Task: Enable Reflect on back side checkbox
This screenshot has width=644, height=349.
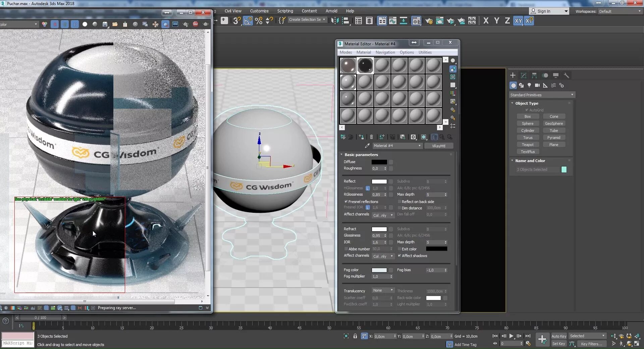Action: tap(399, 202)
